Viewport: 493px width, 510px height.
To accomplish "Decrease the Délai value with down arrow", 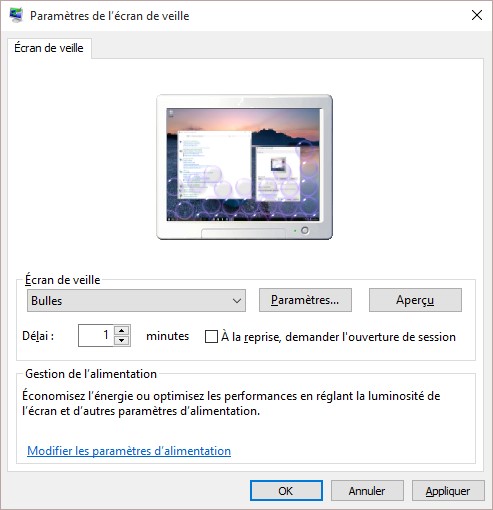I will (x=122, y=341).
